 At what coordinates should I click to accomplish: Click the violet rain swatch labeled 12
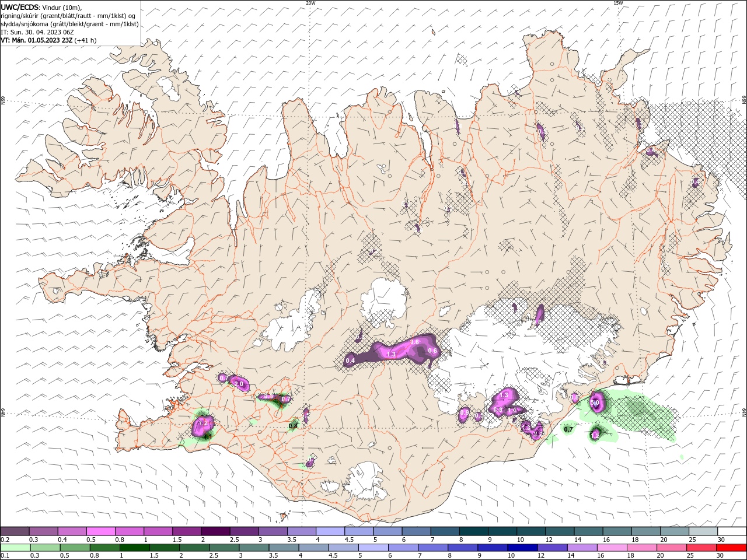tap(551, 548)
